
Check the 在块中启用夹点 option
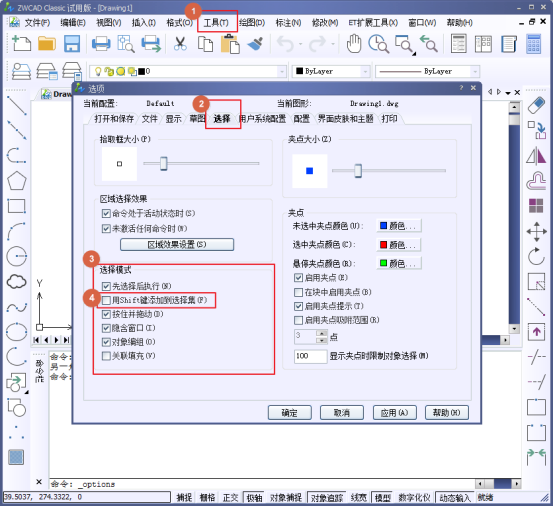click(x=299, y=292)
